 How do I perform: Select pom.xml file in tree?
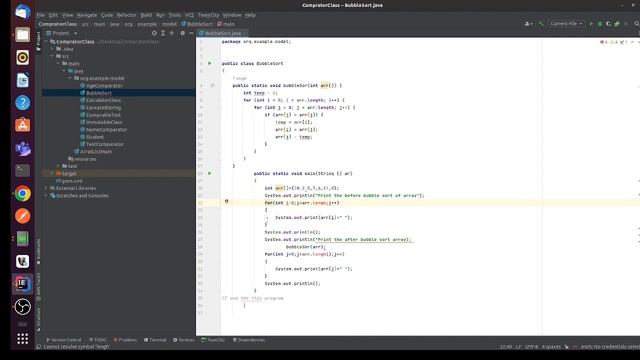tap(72, 181)
